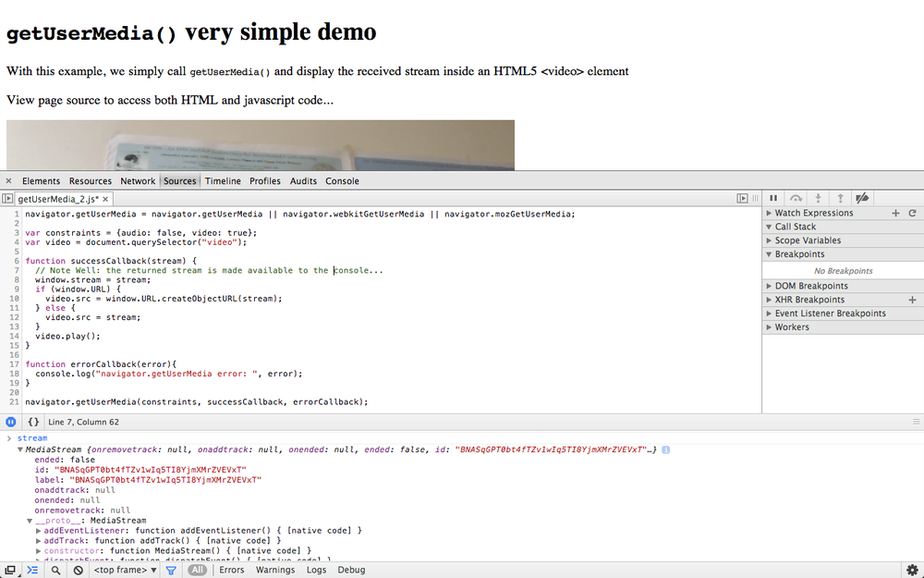Image resolution: width=924 pixels, height=578 pixels.
Task: Deactivate all breakpoints
Action: [862, 198]
